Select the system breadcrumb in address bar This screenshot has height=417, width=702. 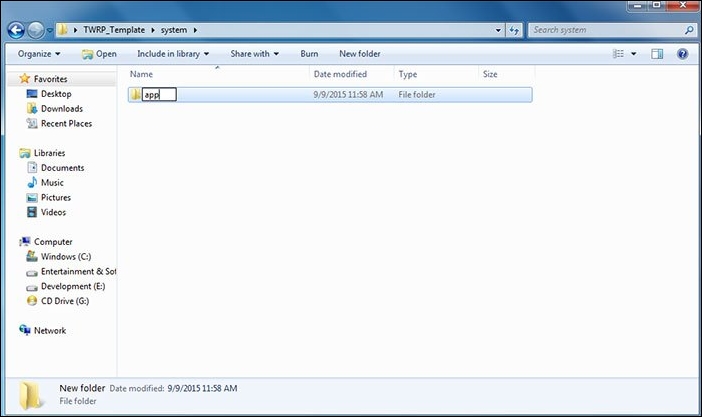[174, 30]
